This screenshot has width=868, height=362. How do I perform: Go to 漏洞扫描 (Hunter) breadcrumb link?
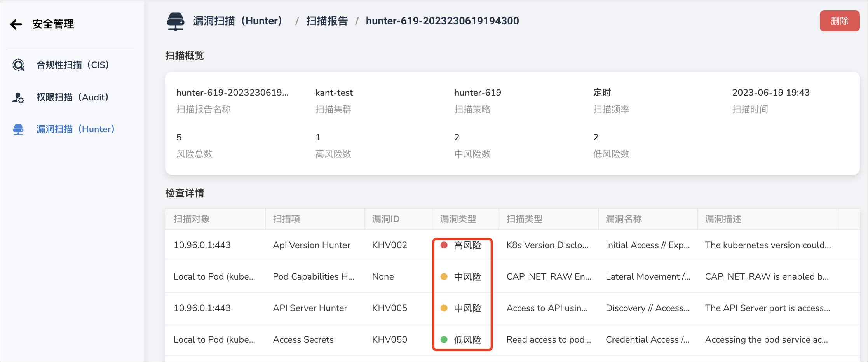(x=238, y=21)
